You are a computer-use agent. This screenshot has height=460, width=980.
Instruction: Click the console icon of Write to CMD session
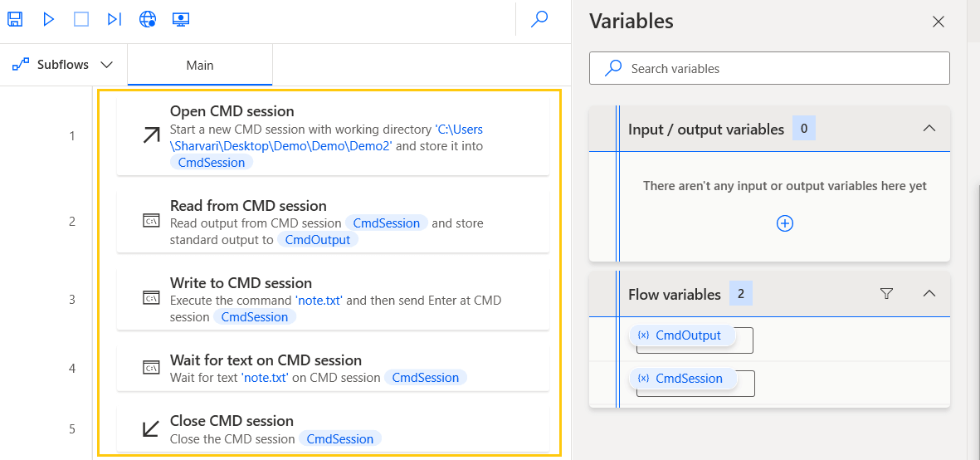pos(151,298)
